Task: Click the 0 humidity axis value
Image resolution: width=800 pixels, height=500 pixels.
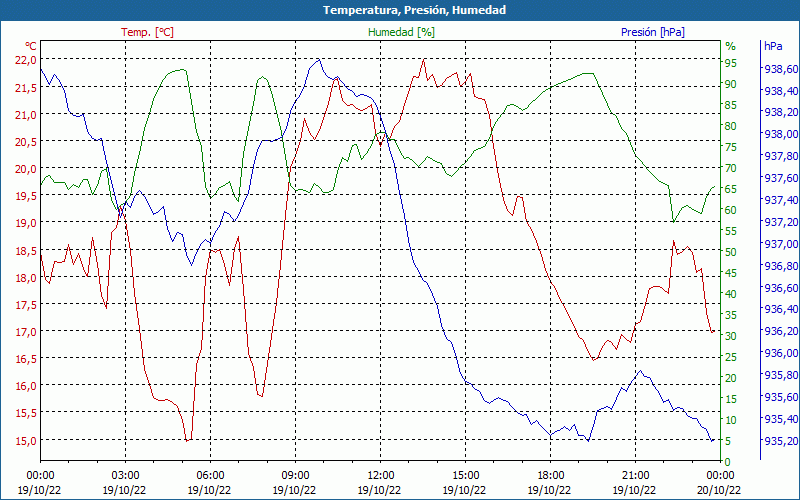Action: tap(728, 462)
